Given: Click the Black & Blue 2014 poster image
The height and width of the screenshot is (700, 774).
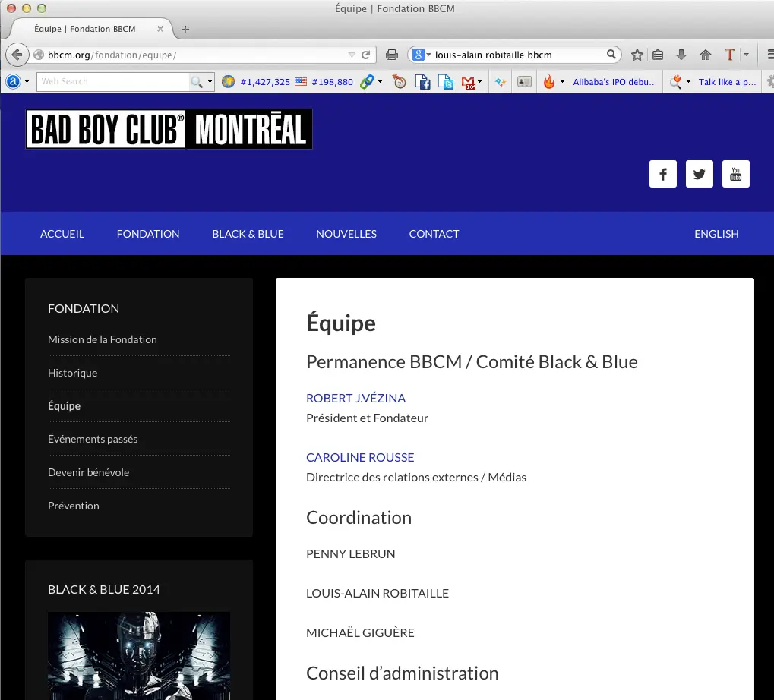Looking at the screenshot, I should coord(139,656).
